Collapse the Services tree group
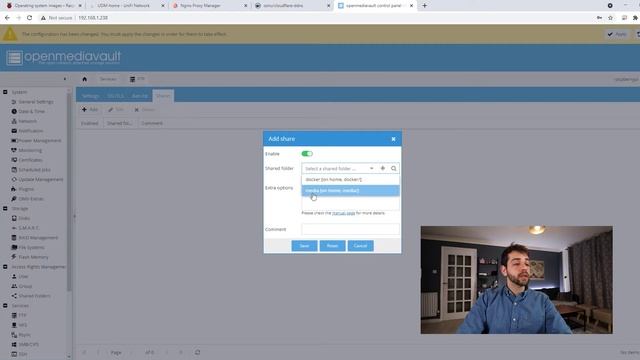640x360 pixels. click(5, 306)
